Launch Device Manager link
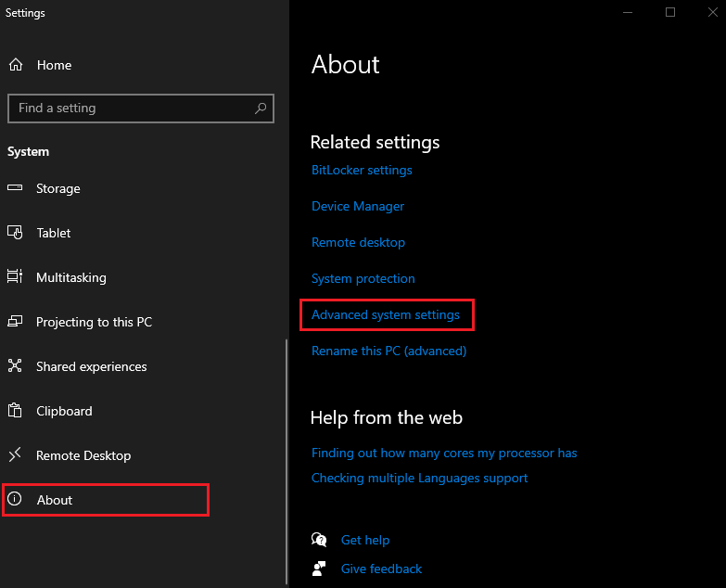The image size is (726, 588). [358, 207]
